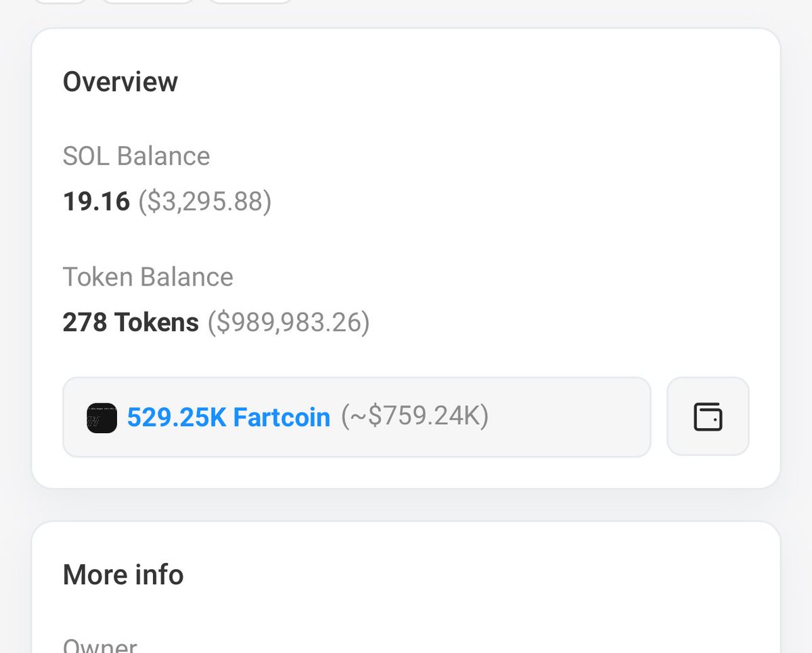812x653 pixels.
Task: Click the Token Balance label
Action: [x=148, y=277]
